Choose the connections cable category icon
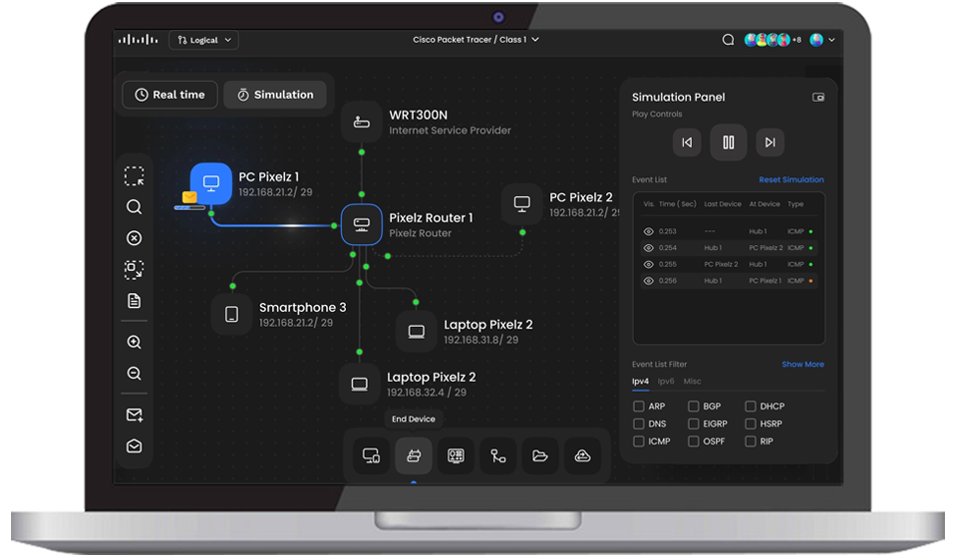955x560 pixels. [x=498, y=456]
